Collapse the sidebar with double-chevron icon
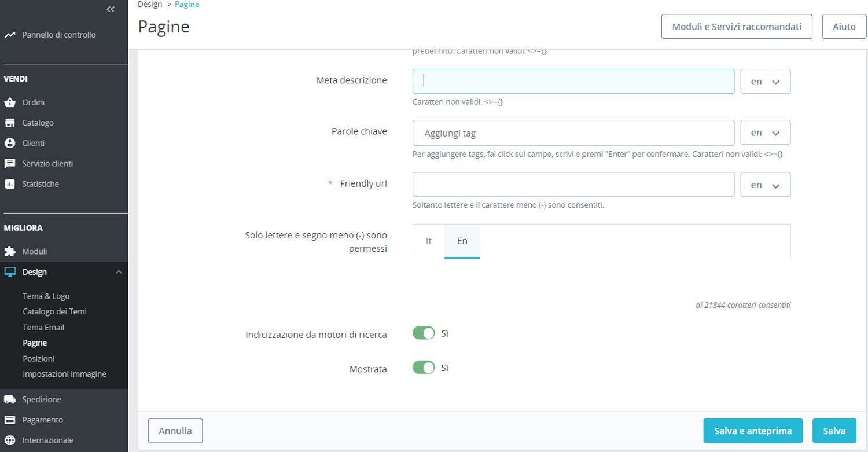Image resolution: width=868 pixels, height=452 pixels. point(111,9)
